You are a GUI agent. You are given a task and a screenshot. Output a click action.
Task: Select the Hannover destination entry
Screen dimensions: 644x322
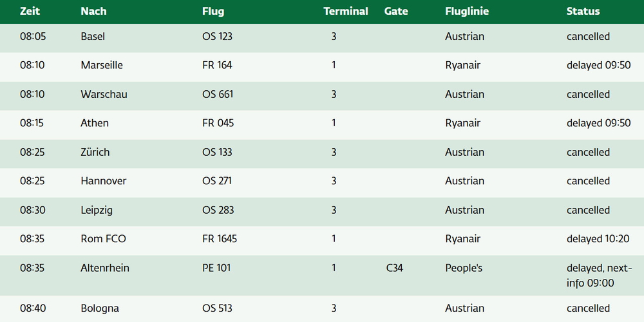click(x=103, y=181)
